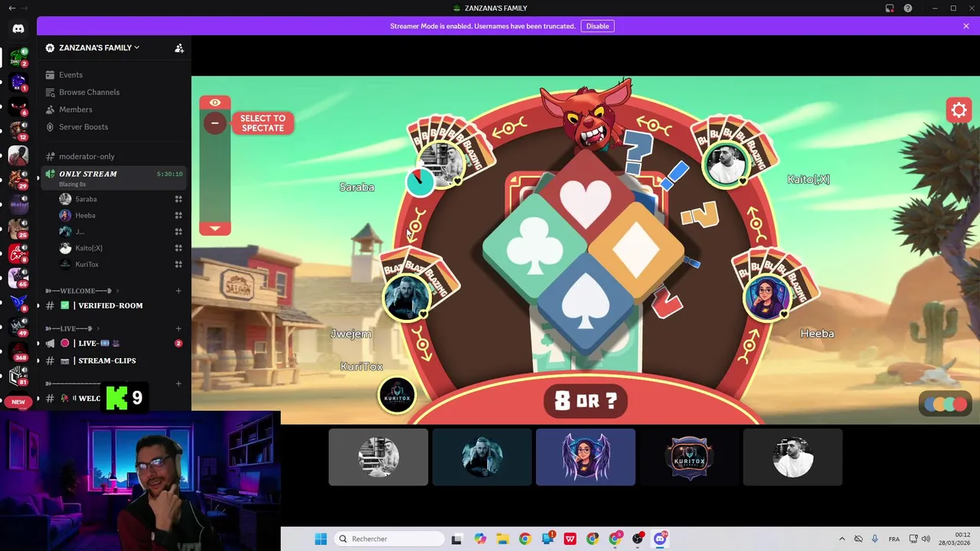Open the Discord inbox icon in title bar
Screen dimensions: 980x551
pos(890,8)
